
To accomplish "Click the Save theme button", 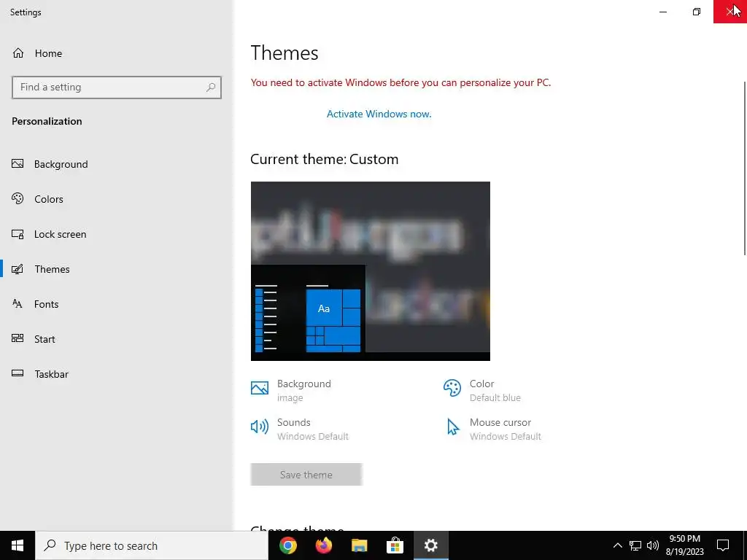I will [x=306, y=475].
